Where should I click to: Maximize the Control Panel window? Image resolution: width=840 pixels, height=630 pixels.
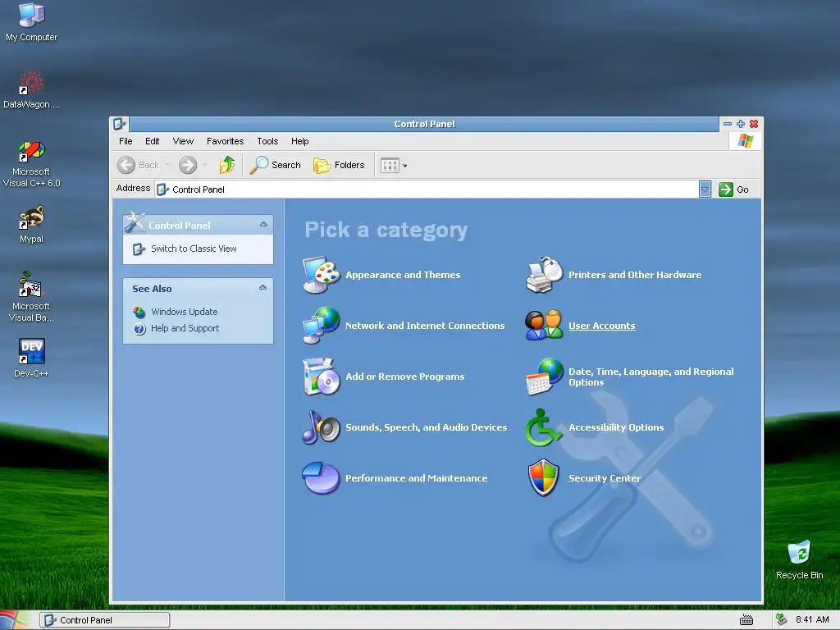pyautogui.click(x=741, y=124)
